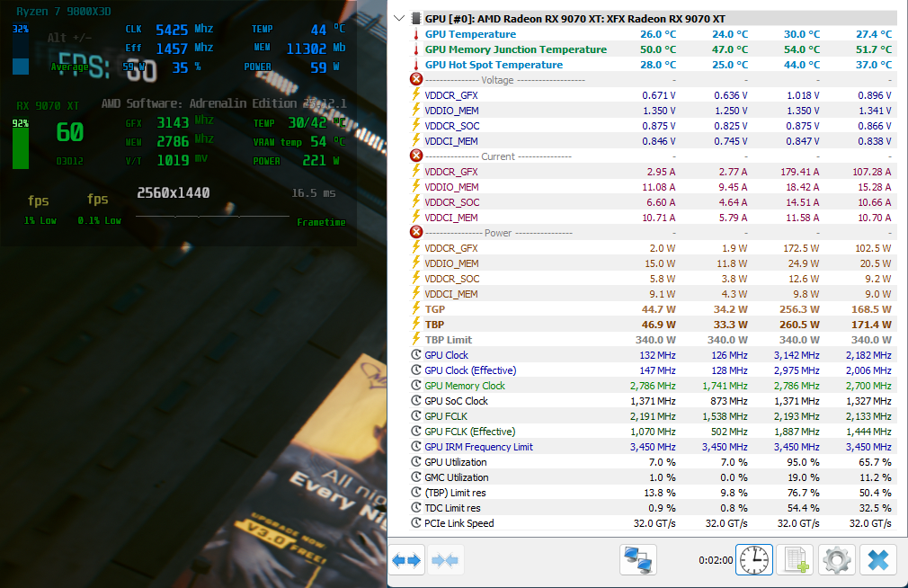The height and width of the screenshot is (588, 908).
Task: Click clock icon of GPU IRM Frequency Limit
Action: tap(415, 447)
